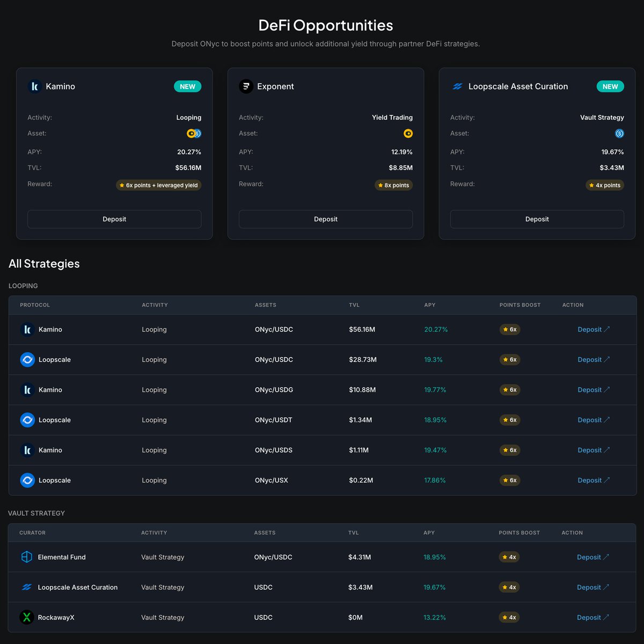The height and width of the screenshot is (644, 644).
Task: Click the asset token icons in the Kamino card
Action: 194,134
